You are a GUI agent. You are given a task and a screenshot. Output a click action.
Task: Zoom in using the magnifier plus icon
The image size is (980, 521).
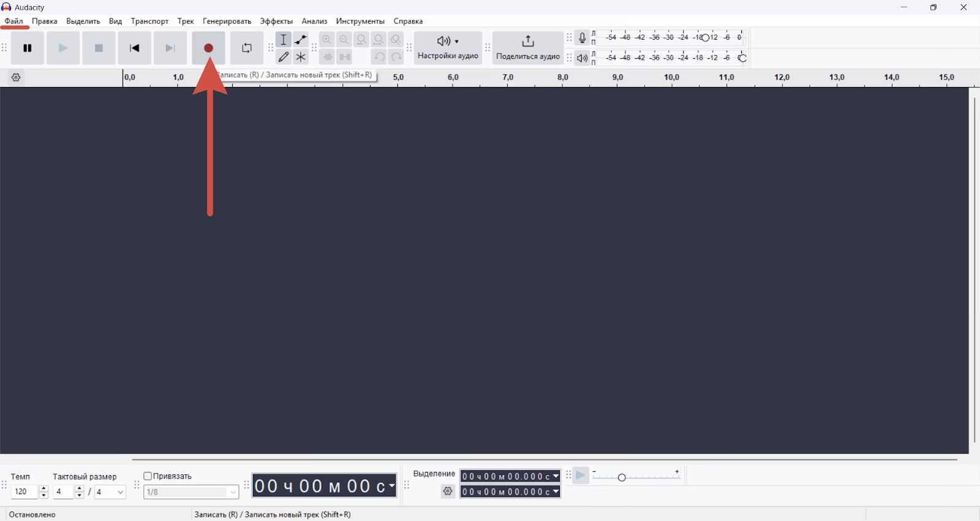(328, 40)
